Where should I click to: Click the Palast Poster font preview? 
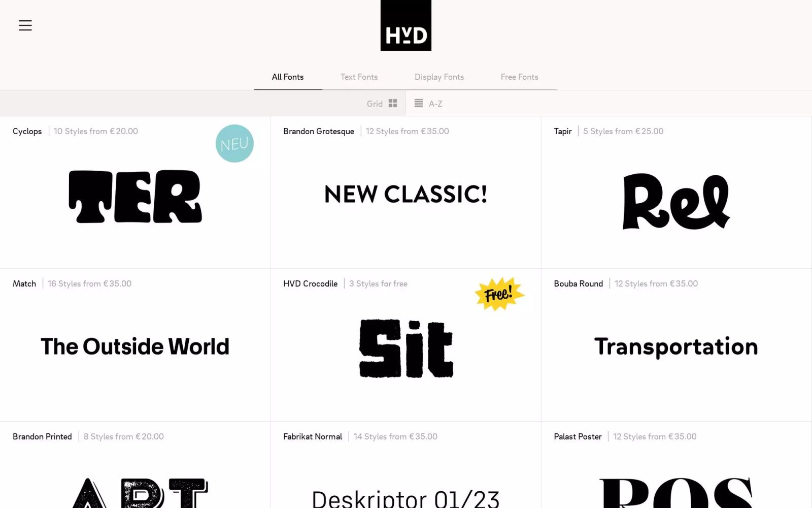click(x=676, y=493)
